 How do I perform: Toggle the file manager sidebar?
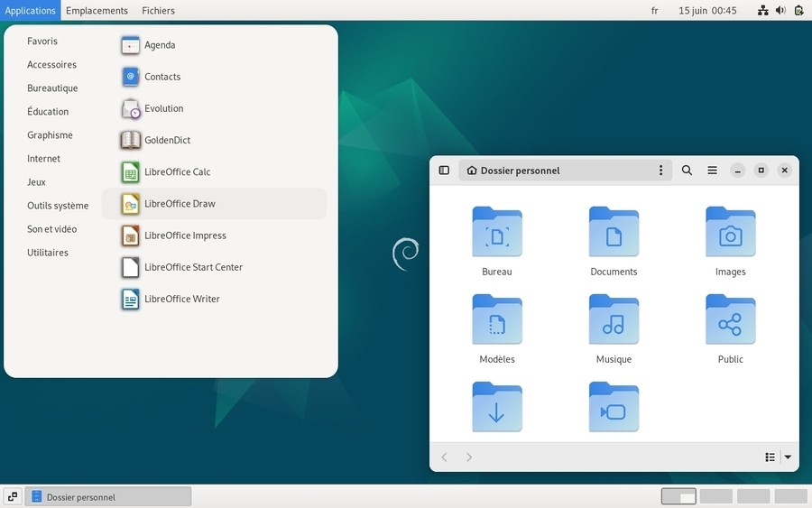pos(444,171)
